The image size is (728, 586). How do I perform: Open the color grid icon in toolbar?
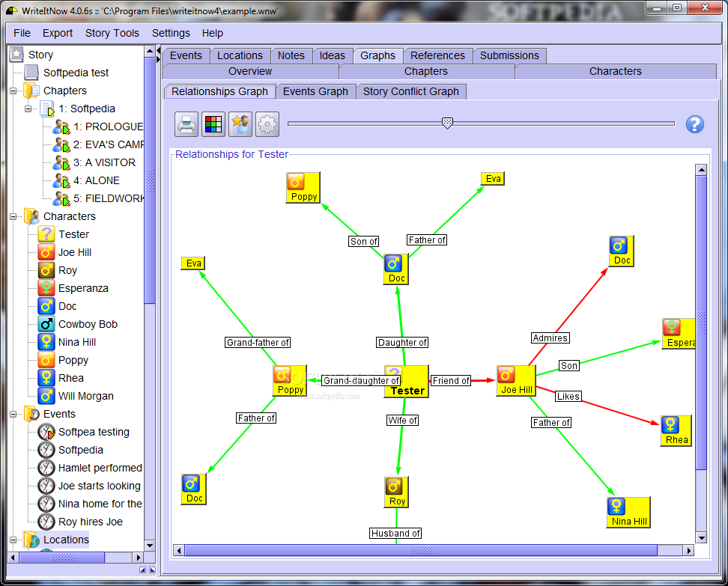[213, 124]
